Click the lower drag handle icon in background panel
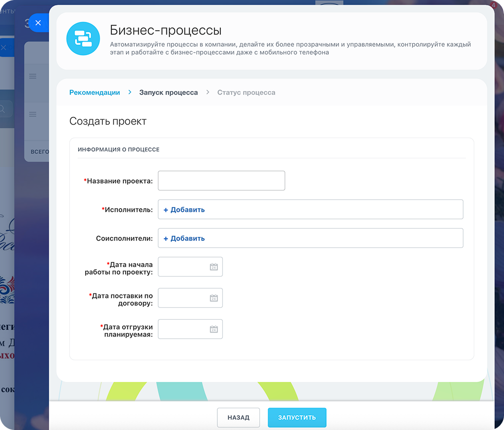 tap(33, 114)
